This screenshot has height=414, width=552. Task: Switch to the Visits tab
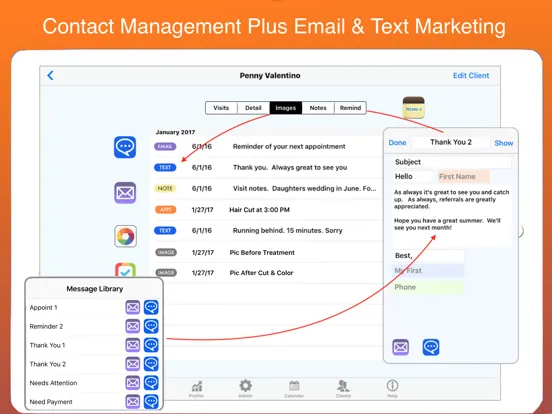pos(221,108)
